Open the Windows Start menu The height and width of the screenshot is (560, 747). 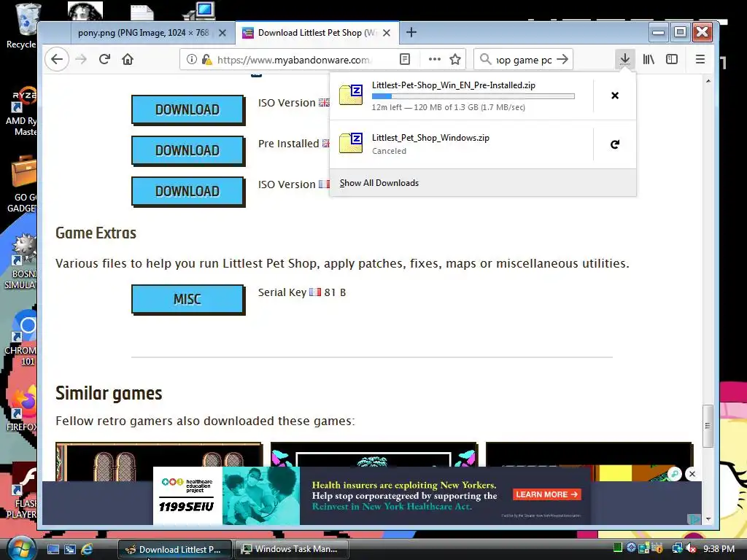coord(20,548)
